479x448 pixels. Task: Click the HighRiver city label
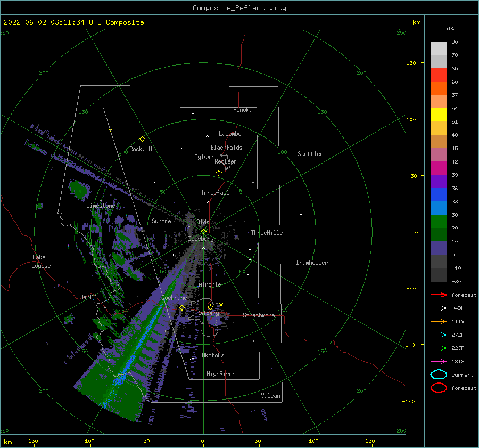click(x=221, y=374)
